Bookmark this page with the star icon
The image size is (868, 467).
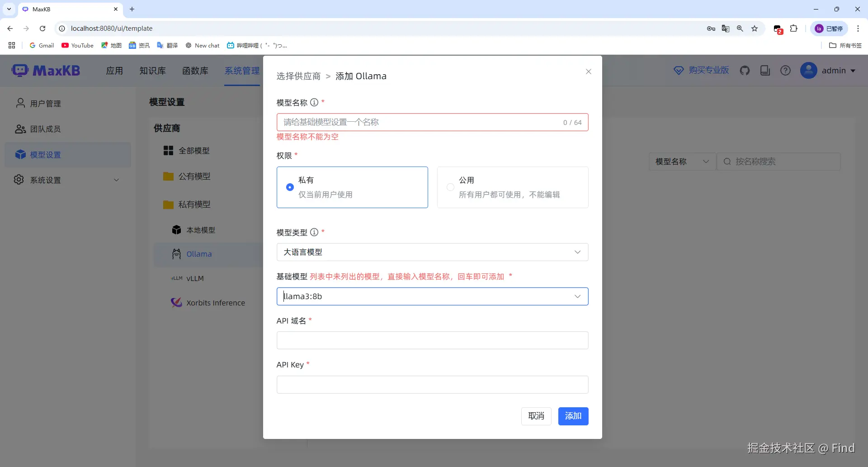click(755, 29)
